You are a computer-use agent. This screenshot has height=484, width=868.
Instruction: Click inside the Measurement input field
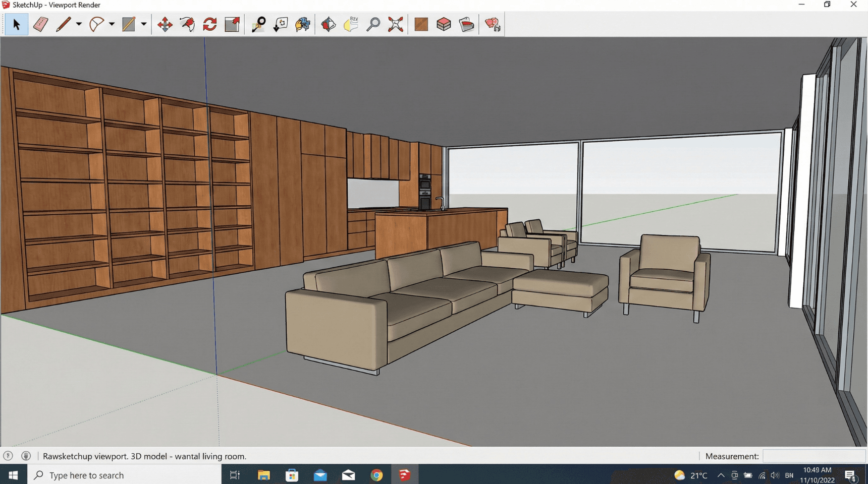coord(813,456)
